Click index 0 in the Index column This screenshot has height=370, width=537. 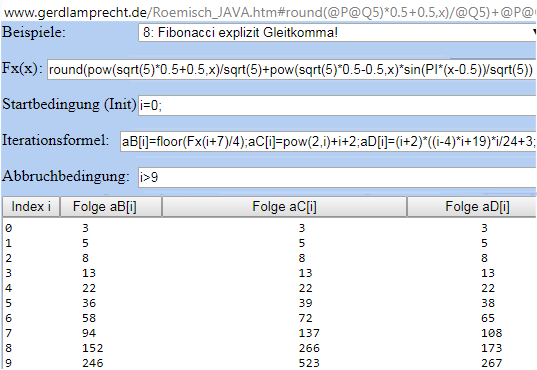(9, 228)
